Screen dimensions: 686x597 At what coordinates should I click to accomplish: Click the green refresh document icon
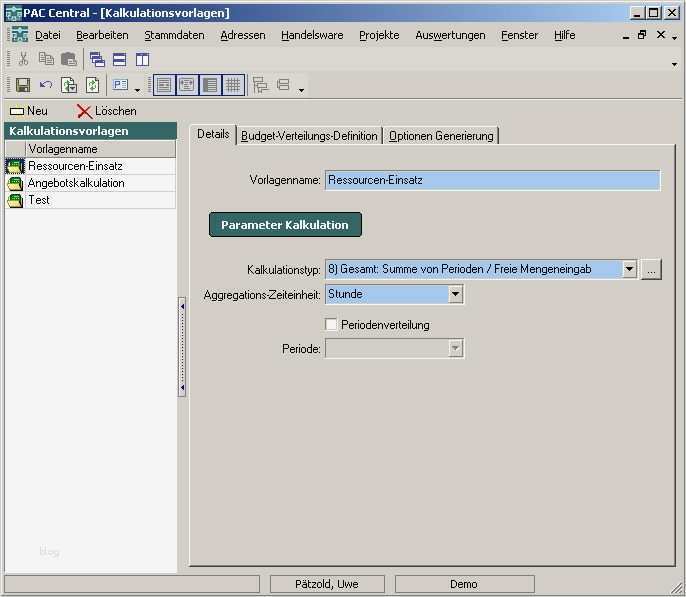(x=92, y=85)
